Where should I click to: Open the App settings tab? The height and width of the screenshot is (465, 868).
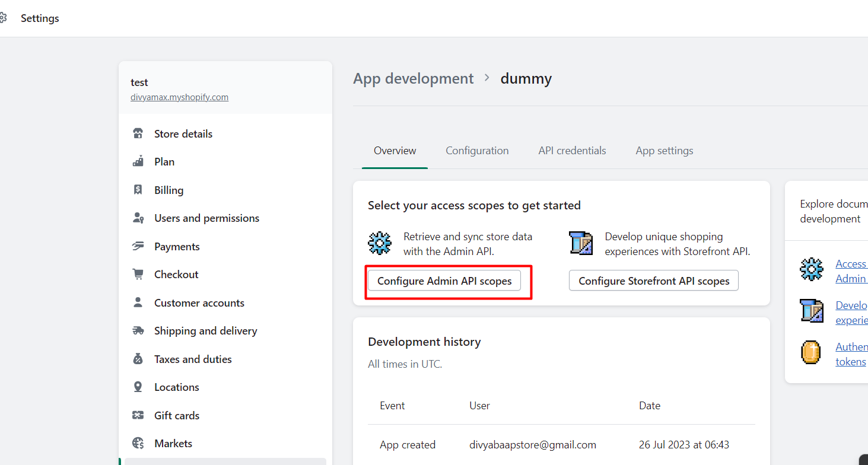click(664, 151)
